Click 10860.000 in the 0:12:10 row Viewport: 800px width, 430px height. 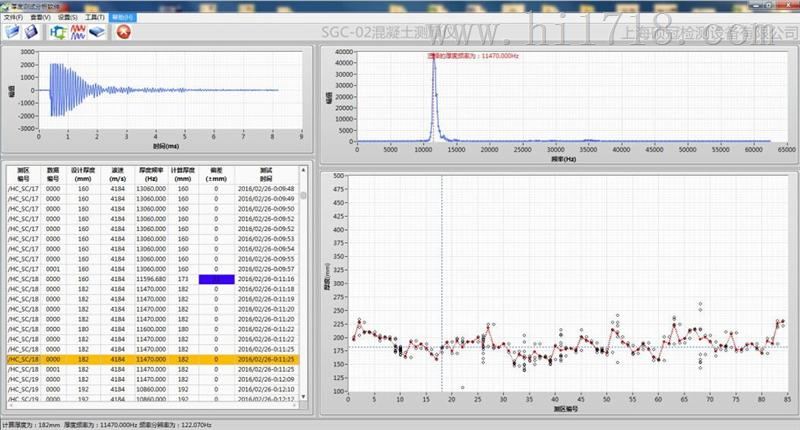[x=151, y=390]
